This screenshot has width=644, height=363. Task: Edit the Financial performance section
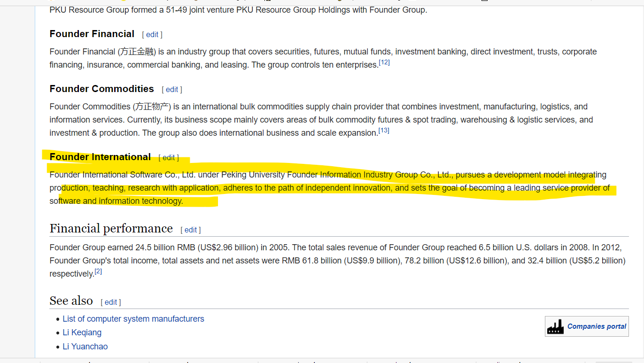pos(191,230)
